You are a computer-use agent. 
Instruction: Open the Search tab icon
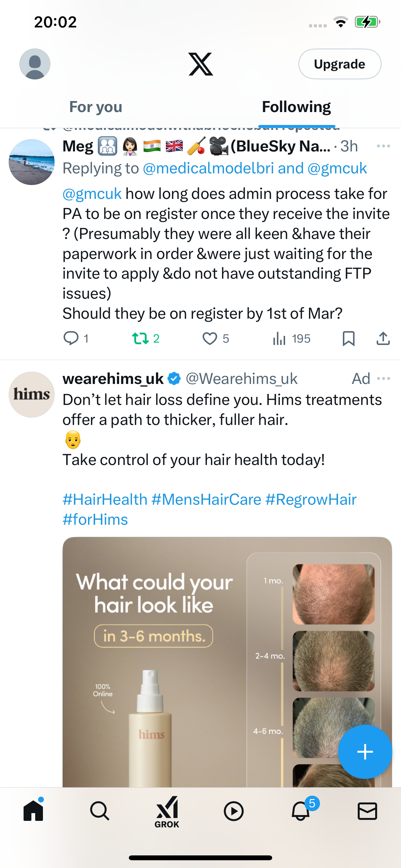(100, 811)
